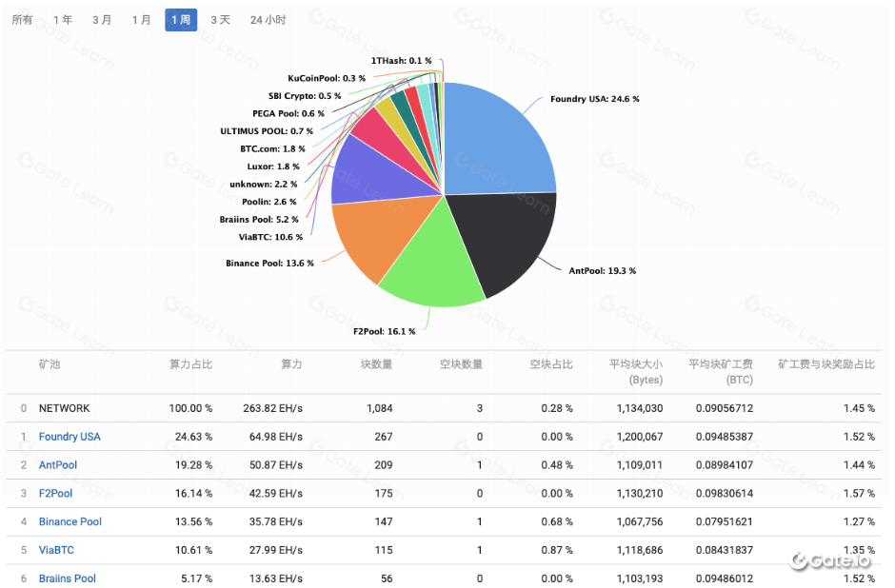Sort table by 块数量 column header
This screenshot has height=588, width=895.
376,364
